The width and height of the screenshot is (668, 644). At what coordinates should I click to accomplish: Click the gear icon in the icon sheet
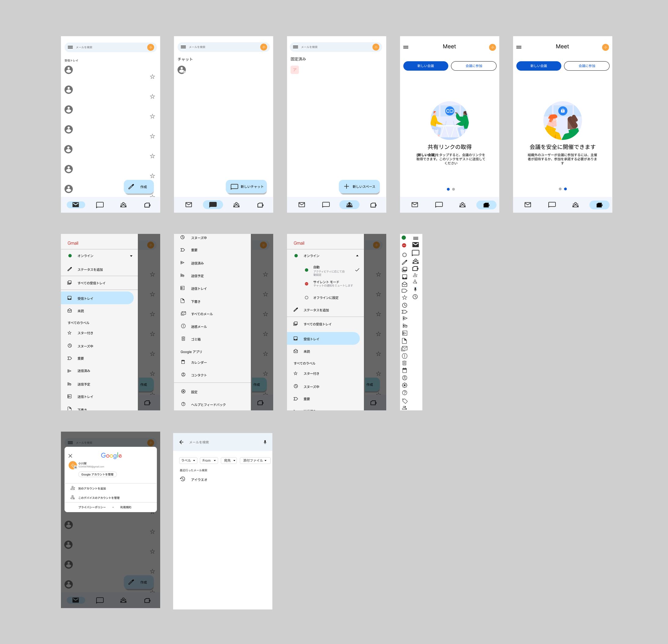(405, 385)
